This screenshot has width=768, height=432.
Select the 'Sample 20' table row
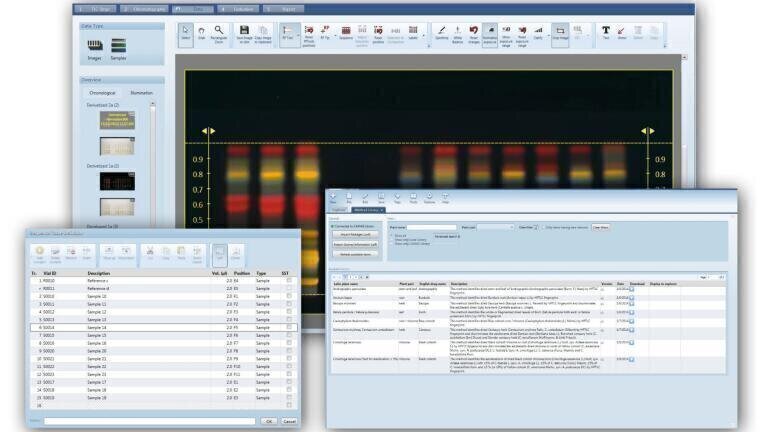164,351
